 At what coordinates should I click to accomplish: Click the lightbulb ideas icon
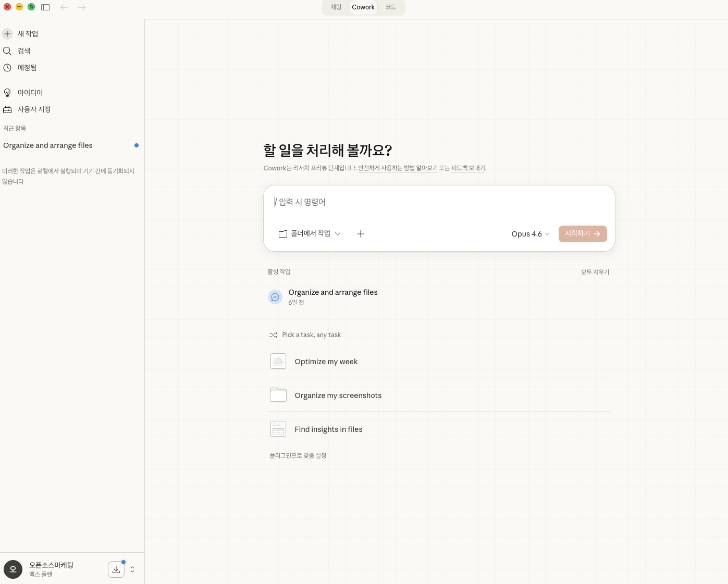(7, 93)
